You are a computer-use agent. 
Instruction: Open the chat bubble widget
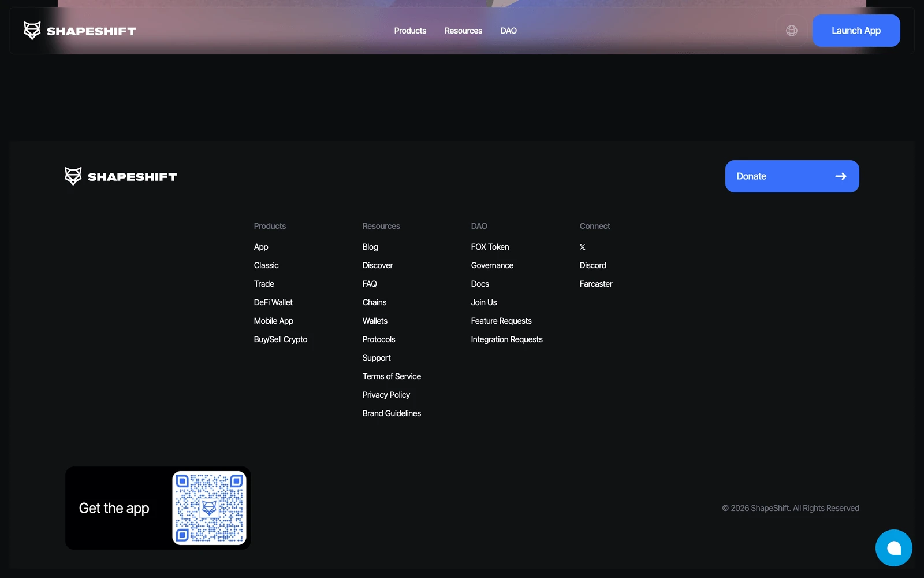click(893, 548)
